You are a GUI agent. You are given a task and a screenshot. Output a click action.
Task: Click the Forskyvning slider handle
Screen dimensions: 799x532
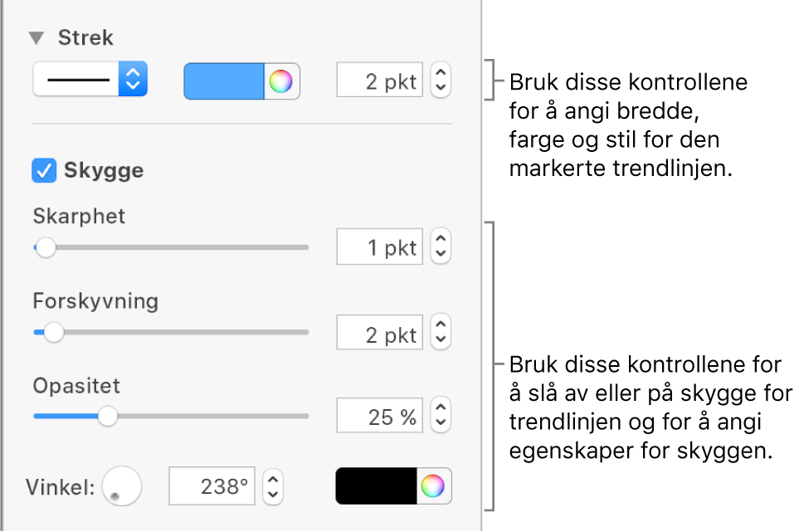coord(53,333)
